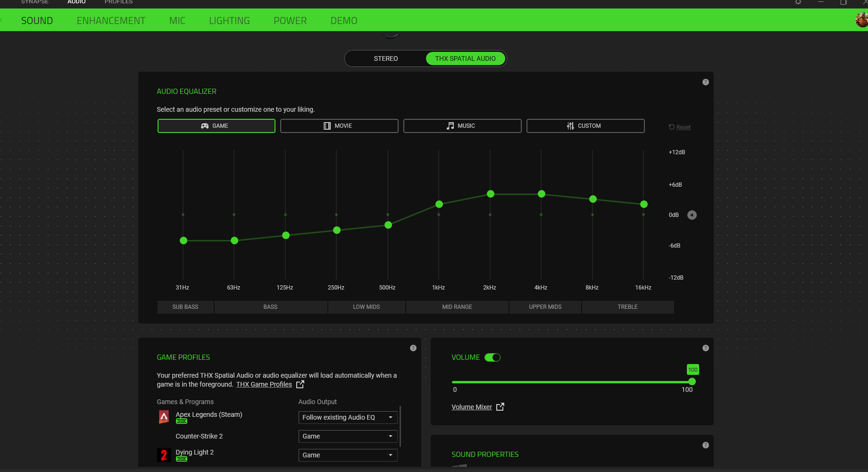Click the 1kHz equalizer handle
The image size is (868, 472).
(439, 204)
